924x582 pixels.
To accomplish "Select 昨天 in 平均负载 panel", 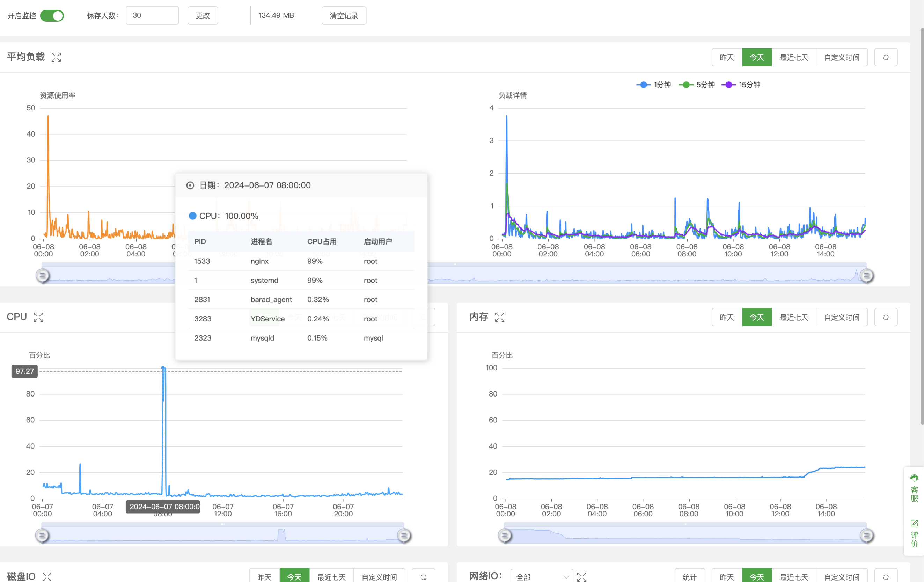I will click(x=727, y=57).
